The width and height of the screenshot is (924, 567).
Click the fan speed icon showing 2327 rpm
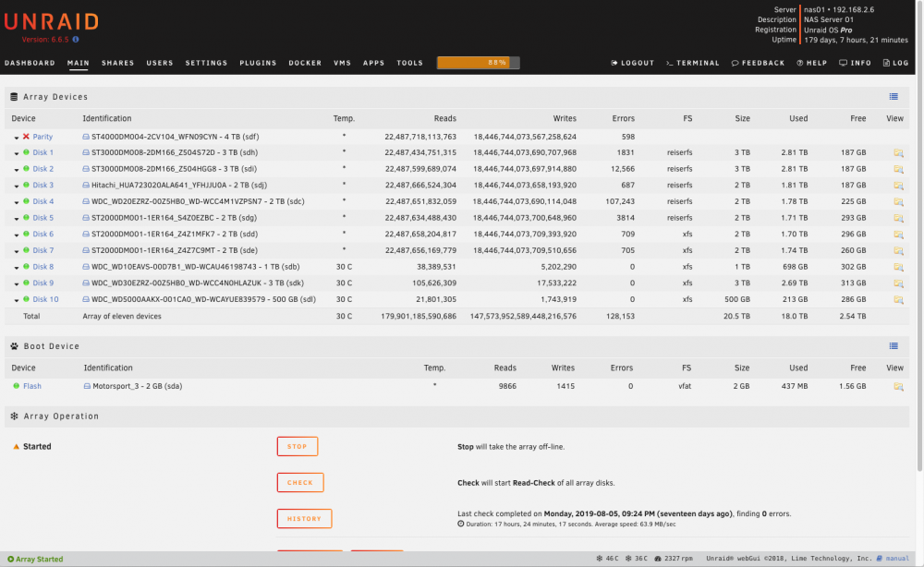658,559
